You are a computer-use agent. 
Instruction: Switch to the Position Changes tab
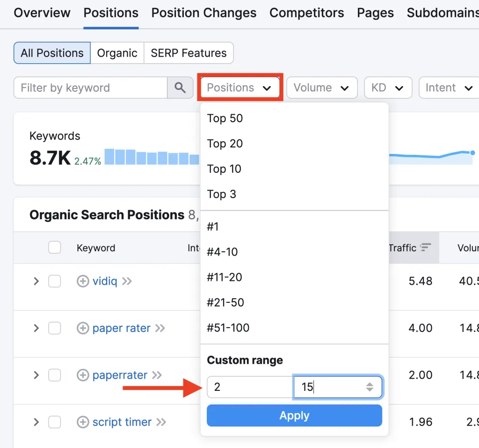204,13
